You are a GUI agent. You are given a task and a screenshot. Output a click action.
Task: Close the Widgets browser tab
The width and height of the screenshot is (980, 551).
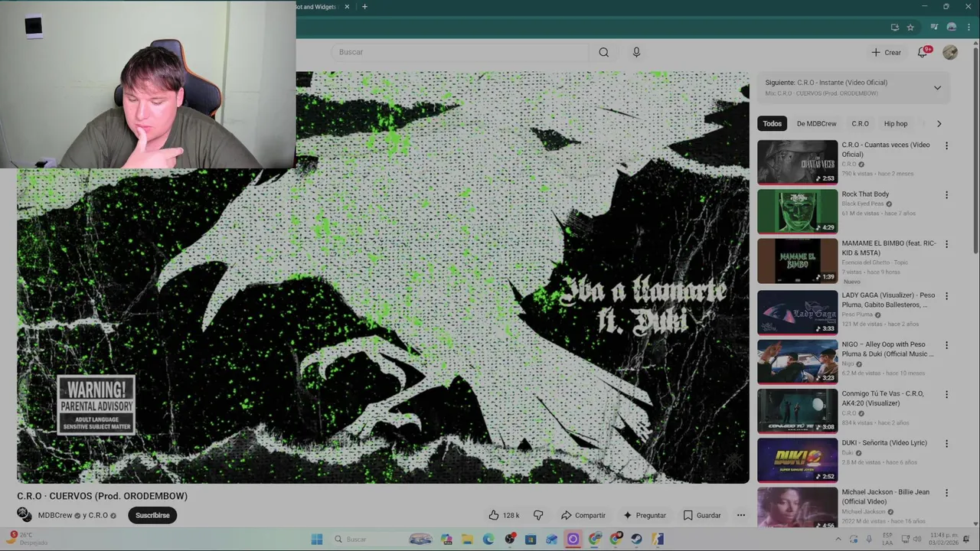pos(347,7)
